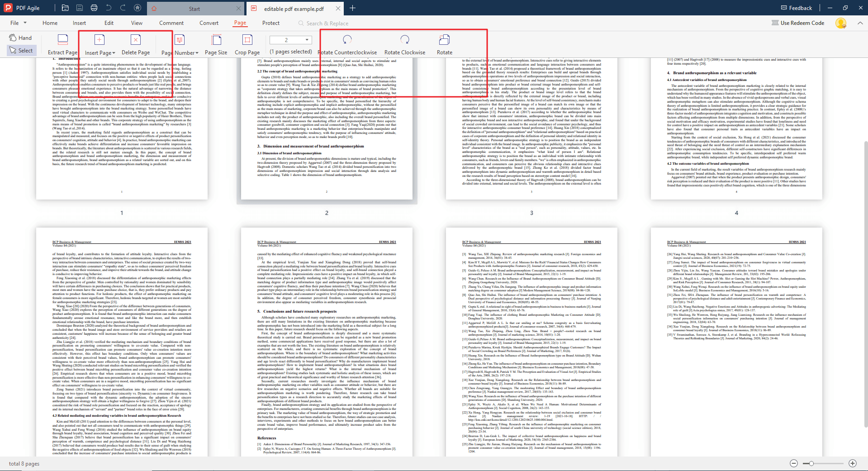Viewport: 868px width, 471px height.
Task: Open the user account avatar
Action: coord(841,23)
